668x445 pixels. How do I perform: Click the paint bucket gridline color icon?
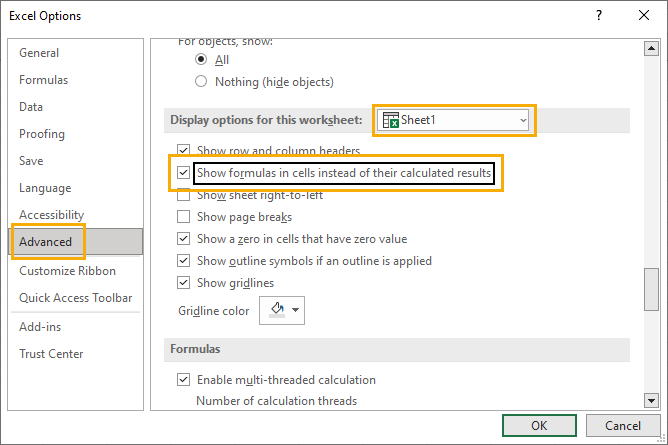click(277, 311)
